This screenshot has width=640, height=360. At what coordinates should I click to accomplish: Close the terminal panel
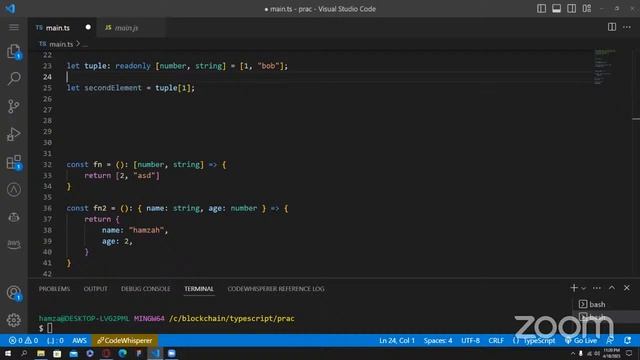[x=627, y=288]
